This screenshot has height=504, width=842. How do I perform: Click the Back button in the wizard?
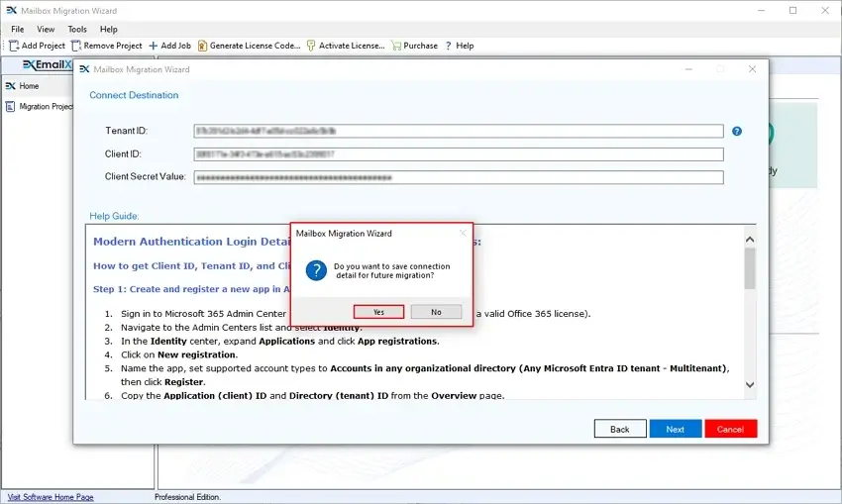(x=620, y=429)
